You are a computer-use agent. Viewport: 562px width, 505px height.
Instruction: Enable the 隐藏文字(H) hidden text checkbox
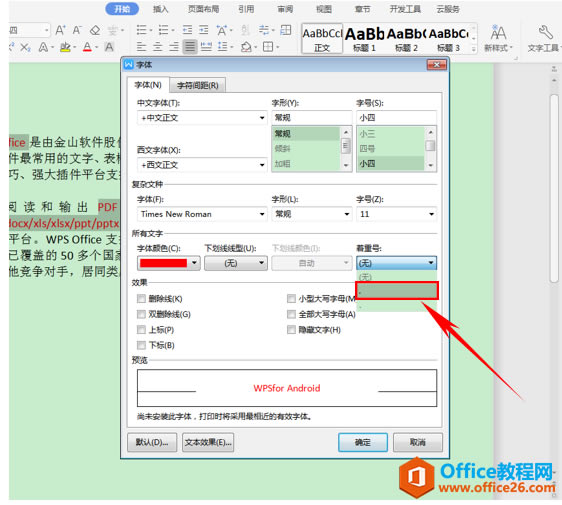coord(291,330)
